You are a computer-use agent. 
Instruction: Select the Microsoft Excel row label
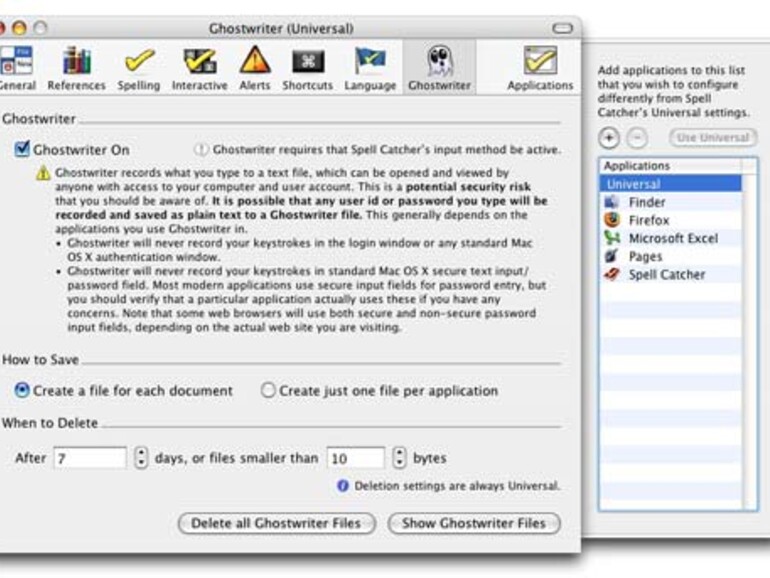tap(673, 239)
